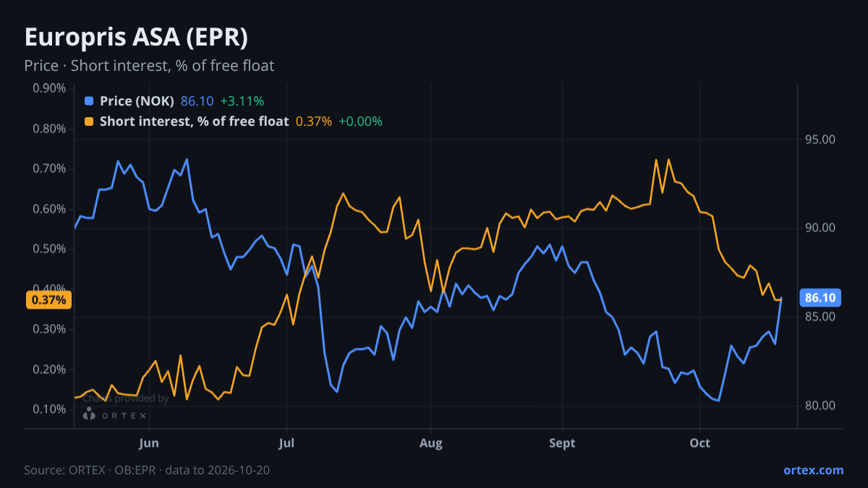Click the 0.30% left axis tick
The image size is (868, 488).
pos(50,329)
